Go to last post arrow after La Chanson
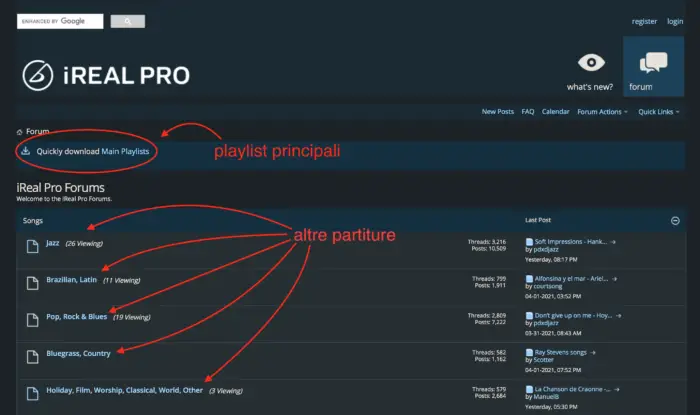The width and height of the screenshot is (700, 415). pyautogui.click(x=617, y=390)
